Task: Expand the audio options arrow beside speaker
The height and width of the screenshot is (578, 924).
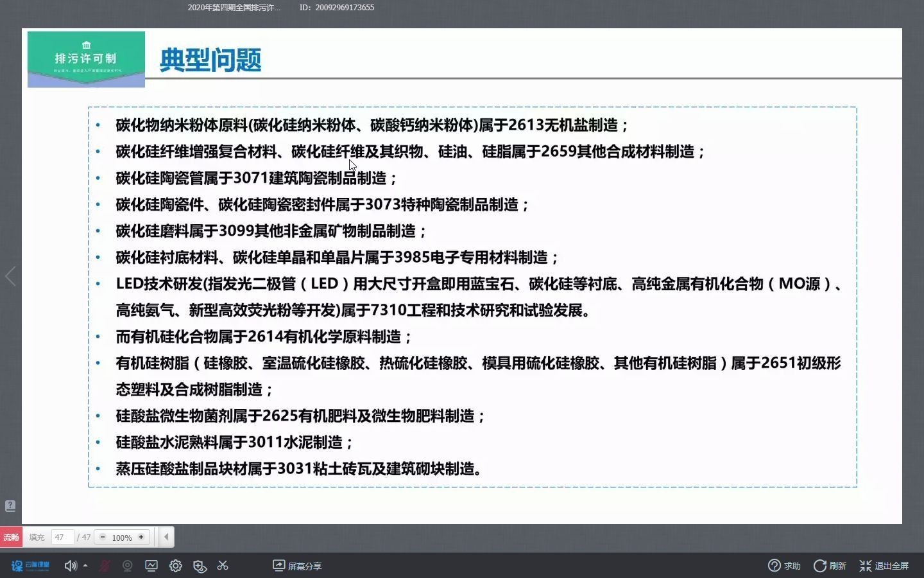Action: 85,566
